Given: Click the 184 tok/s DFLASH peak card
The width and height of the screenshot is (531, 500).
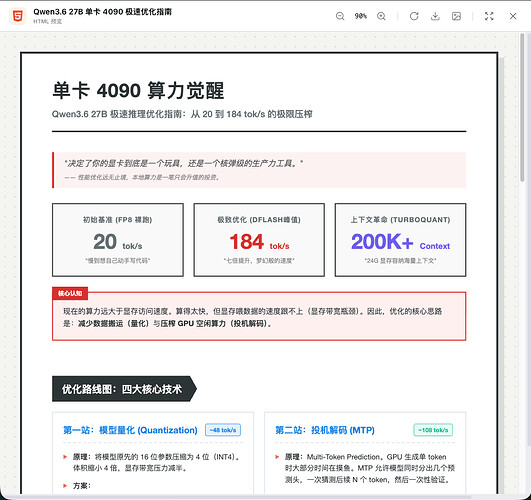Looking at the screenshot, I should [x=259, y=240].
